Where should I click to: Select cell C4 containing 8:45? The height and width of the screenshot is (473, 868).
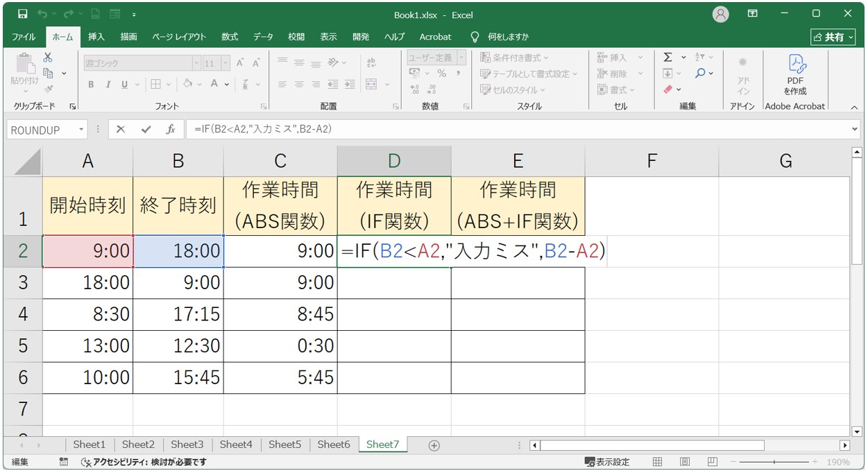point(280,314)
